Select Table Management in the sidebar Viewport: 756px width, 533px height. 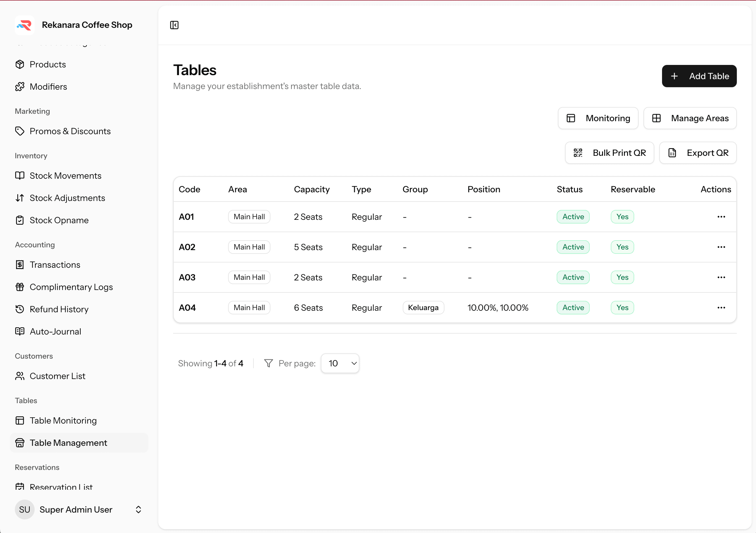79,443
